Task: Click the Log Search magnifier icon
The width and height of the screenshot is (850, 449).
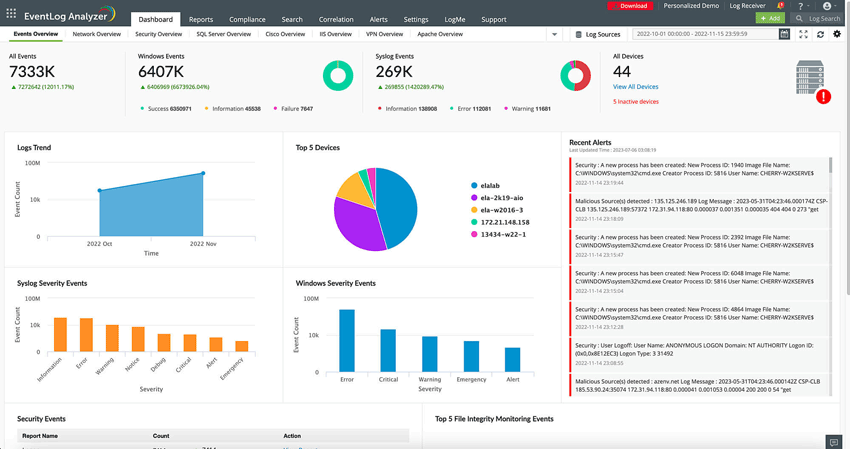Action: (x=799, y=18)
